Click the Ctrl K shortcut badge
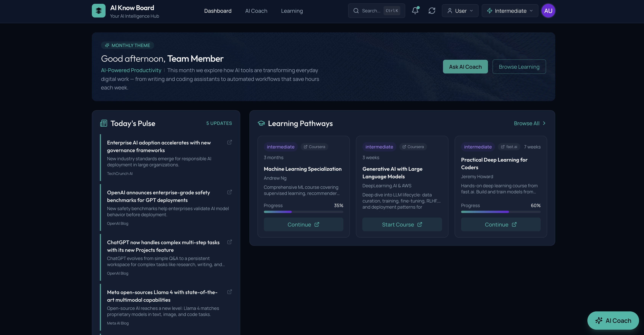644x335 pixels. (392, 11)
